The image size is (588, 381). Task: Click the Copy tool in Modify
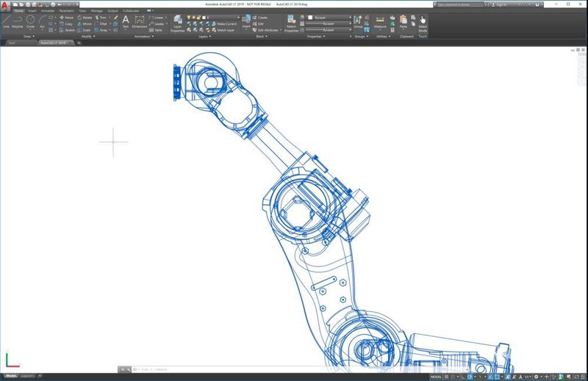(66, 24)
